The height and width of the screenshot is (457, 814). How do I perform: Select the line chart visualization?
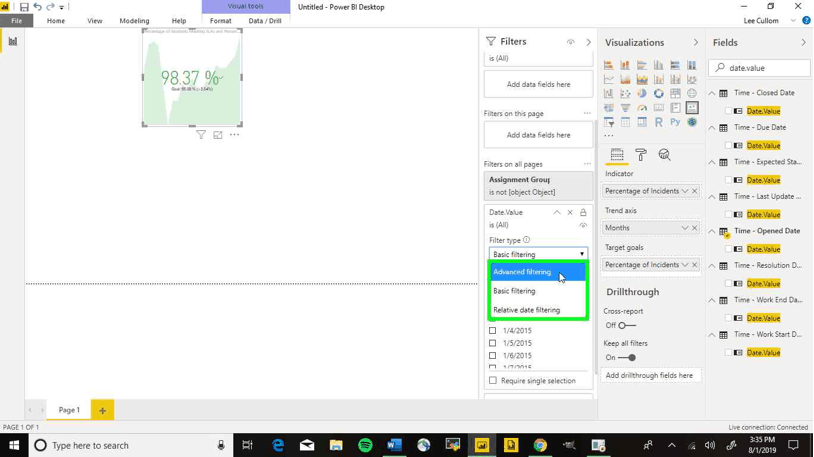[x=608, y=79]
